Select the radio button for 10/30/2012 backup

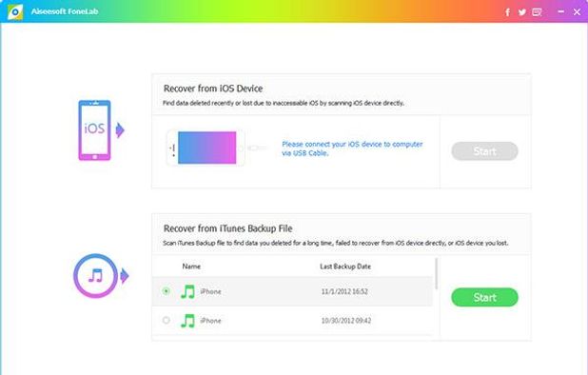(167, 320)
